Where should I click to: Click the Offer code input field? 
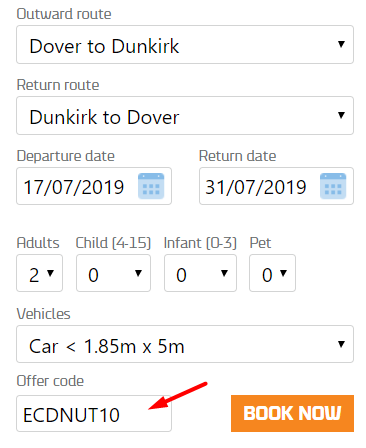pyautogui.click(x=94, y=414)
